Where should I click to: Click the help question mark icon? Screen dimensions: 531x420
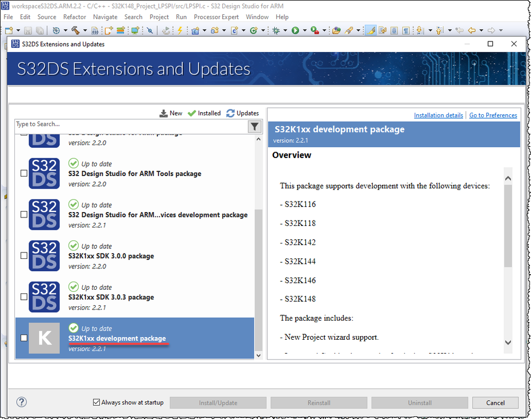pos(21,402)
